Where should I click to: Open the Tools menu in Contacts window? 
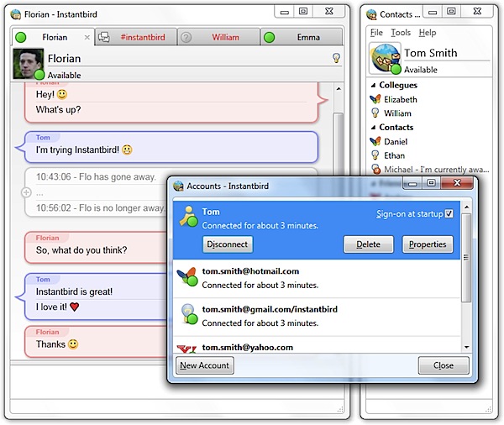[401, 33]
